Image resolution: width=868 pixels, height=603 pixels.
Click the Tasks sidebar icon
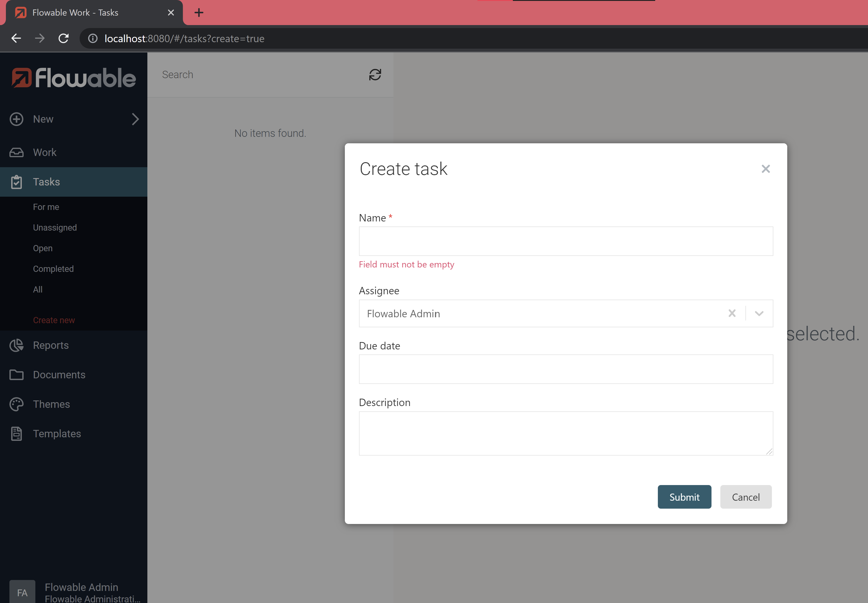tap(17, 181)
